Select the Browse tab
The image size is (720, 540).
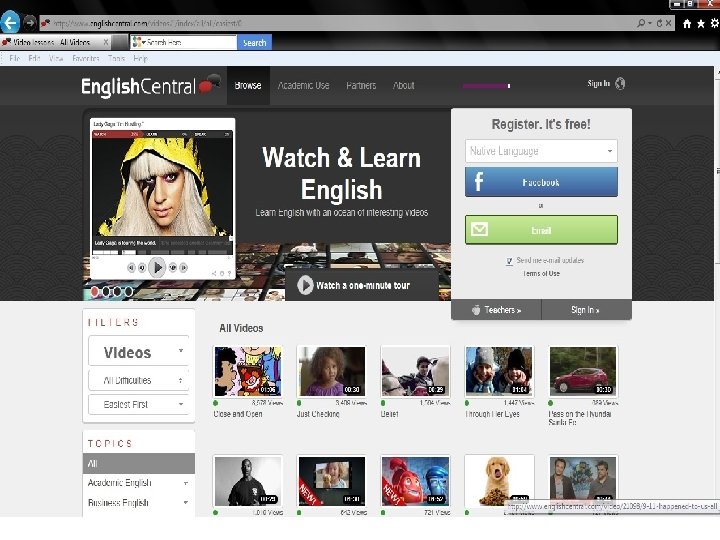tap(248, 85)
